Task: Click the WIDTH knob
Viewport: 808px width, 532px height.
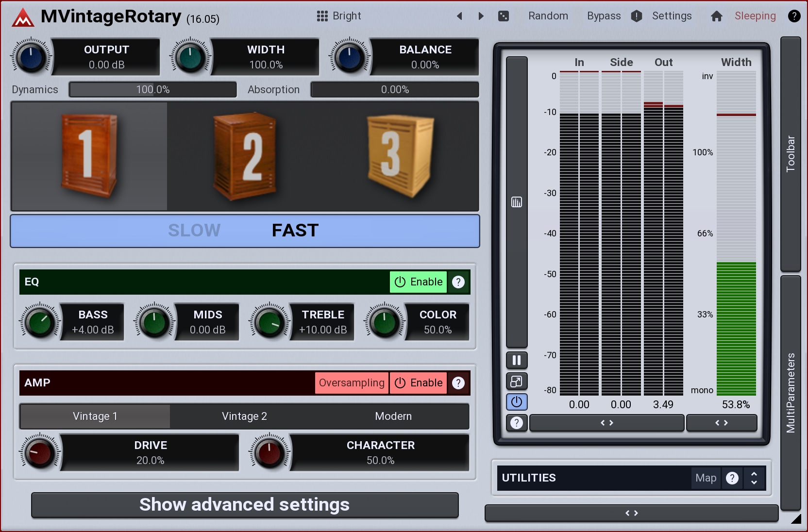Action: coord(190,57)
